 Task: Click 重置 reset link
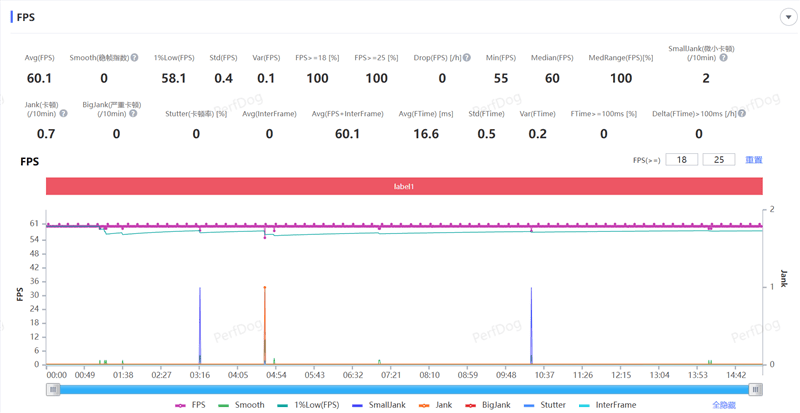click(753, 160)
